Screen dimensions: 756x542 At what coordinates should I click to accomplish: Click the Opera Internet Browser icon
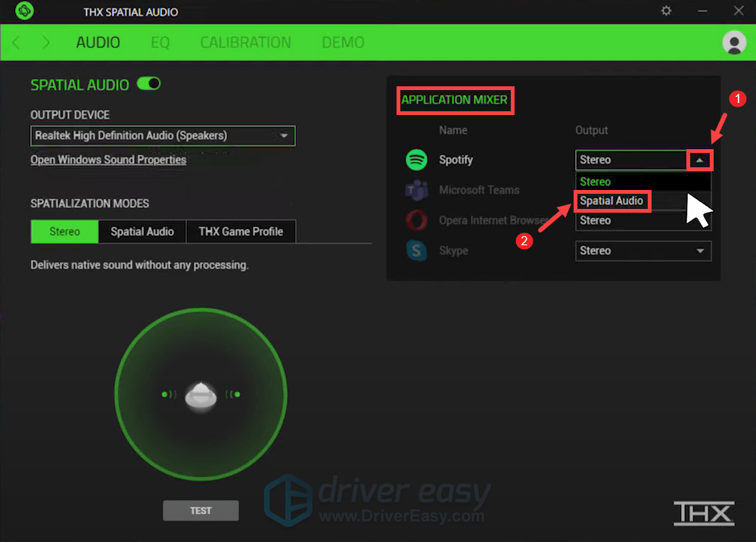coord(416,220)
